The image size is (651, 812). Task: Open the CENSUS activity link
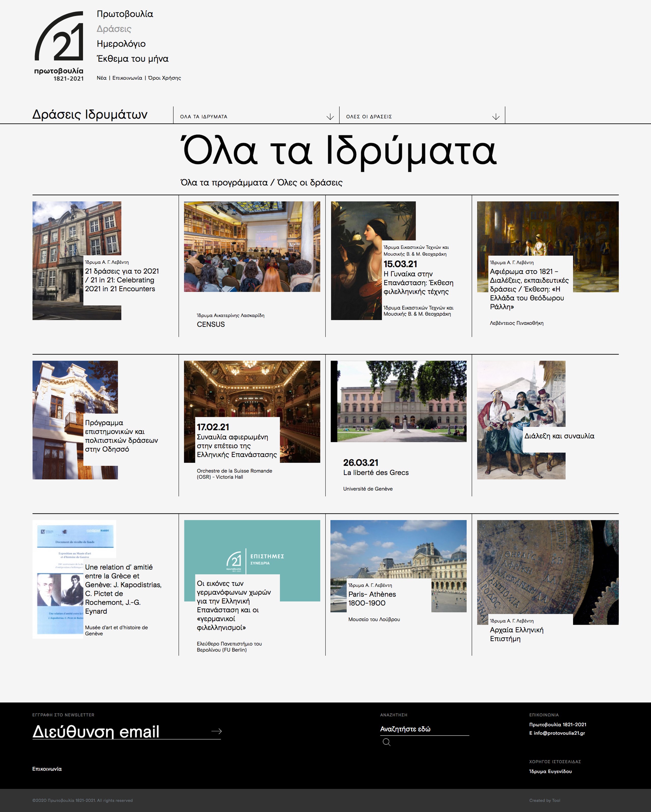[211, 324]
